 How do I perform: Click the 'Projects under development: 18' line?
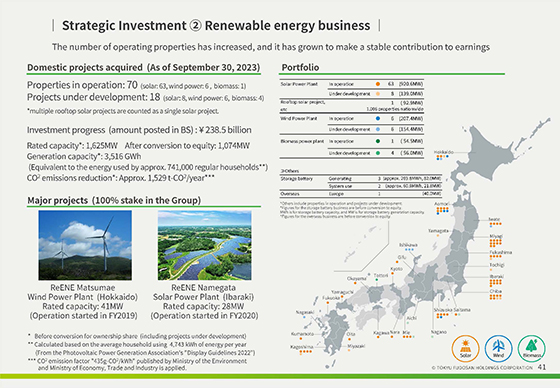[x=145, y=97]
